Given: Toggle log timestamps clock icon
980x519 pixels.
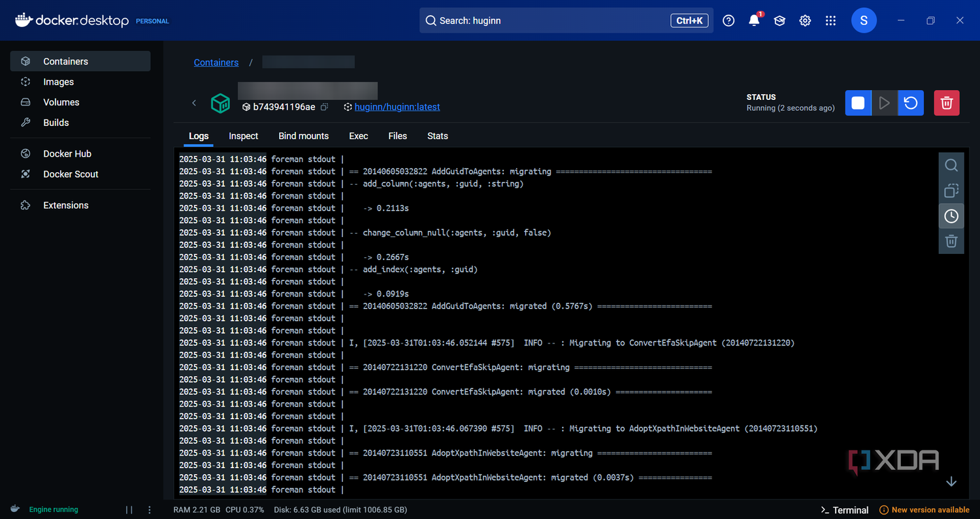Looking at the screenshot, I should 951,216.
